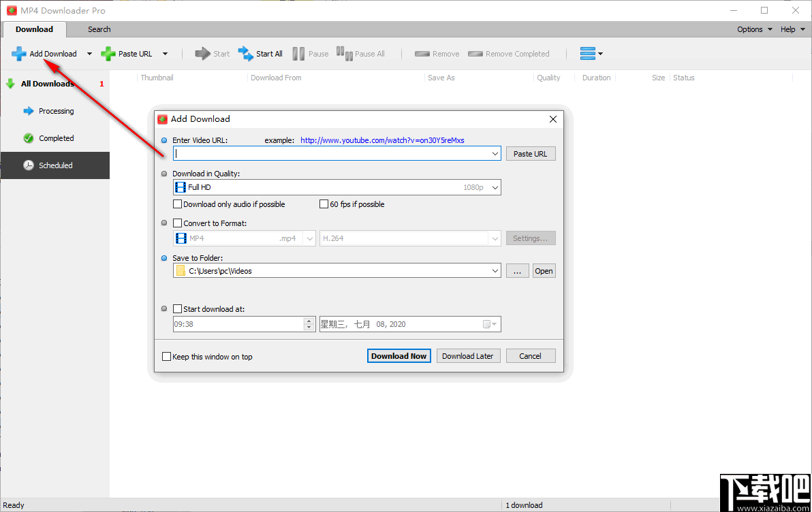Screen dimensions: 812x512
Task: Click the time stepper on 09:38
Action: tap(309, 324)
